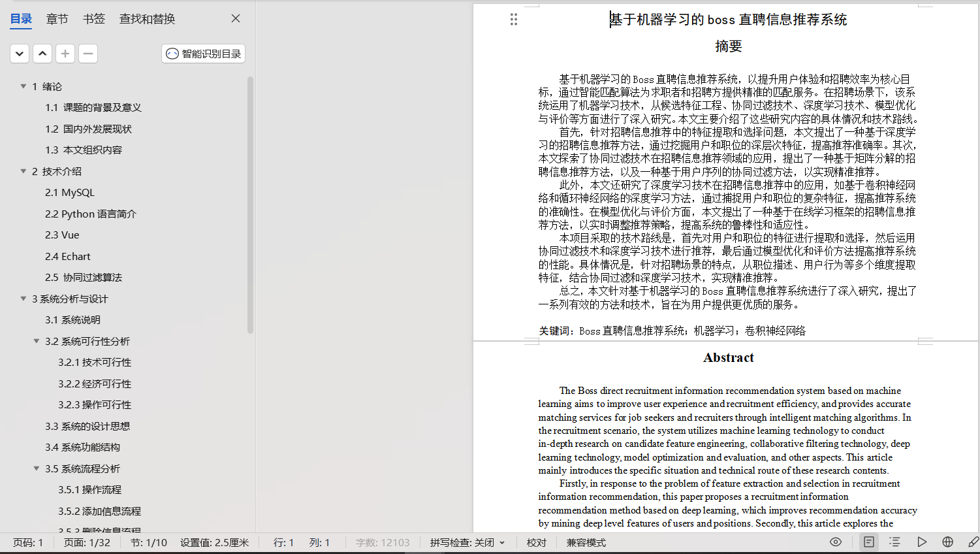This screenshot has width=980, height=554.
Task: Go to 1.3 本文组织内容
Action: (84, 150)
